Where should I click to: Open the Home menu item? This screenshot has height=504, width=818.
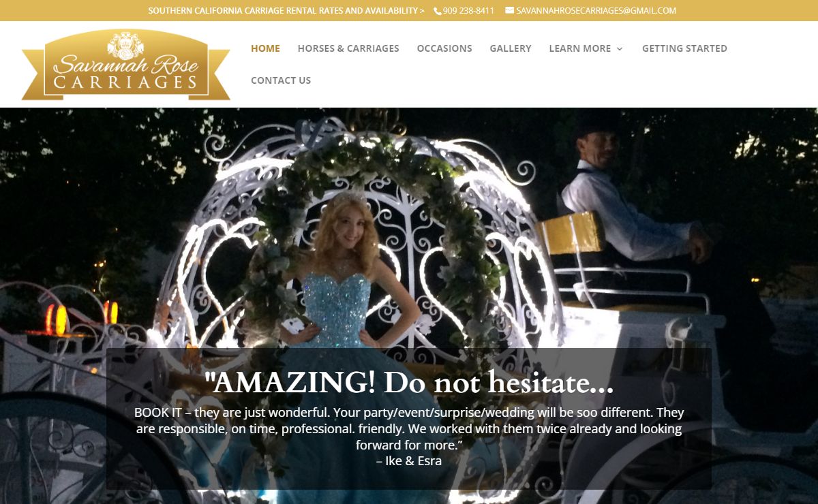[265, 48]
